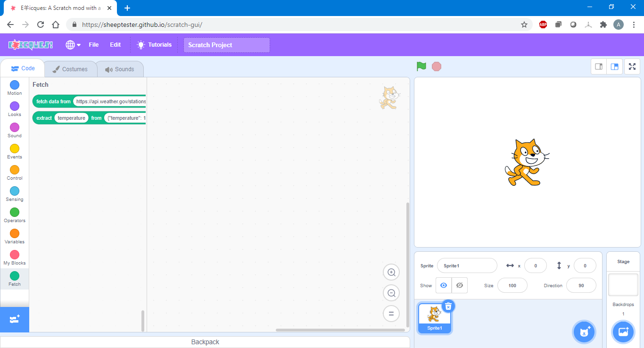Expand the Backpack panel
This screenshot has height=348, width=644.
point(205,342)
